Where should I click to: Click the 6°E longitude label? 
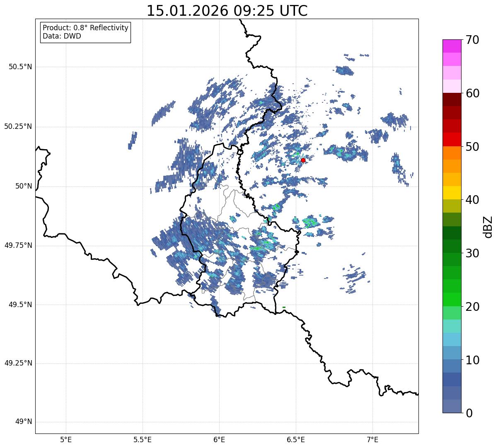click(220, 440)
